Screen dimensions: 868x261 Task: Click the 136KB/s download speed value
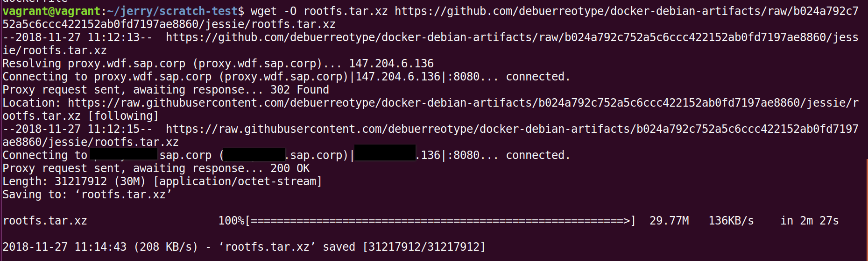tap(731, 221)
